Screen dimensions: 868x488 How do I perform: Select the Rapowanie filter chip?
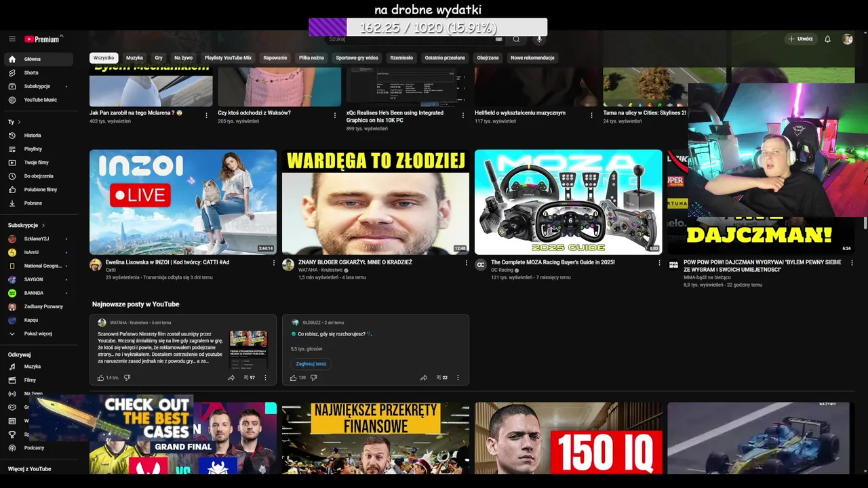tap(275, 58)
